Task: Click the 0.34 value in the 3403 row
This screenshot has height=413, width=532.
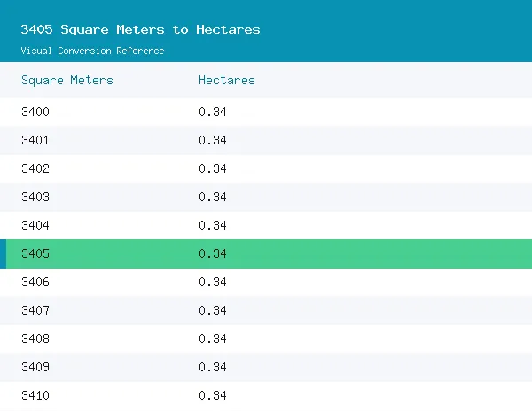Action: [213, 197]
